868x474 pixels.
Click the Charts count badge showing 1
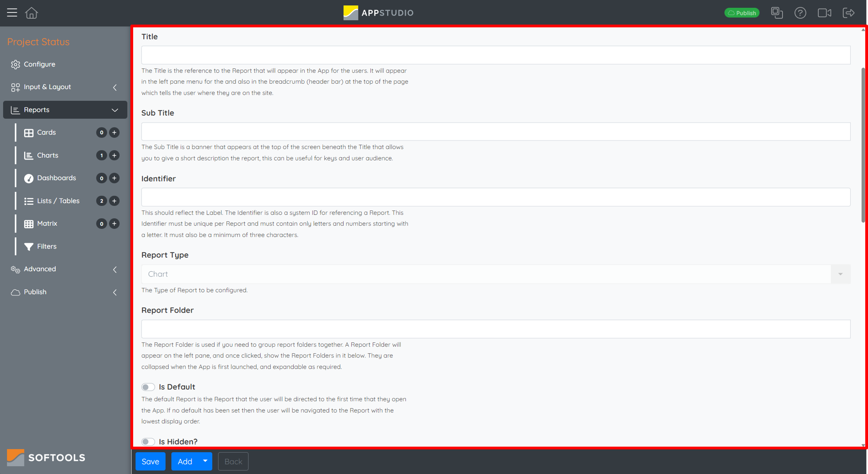[101, 155]
